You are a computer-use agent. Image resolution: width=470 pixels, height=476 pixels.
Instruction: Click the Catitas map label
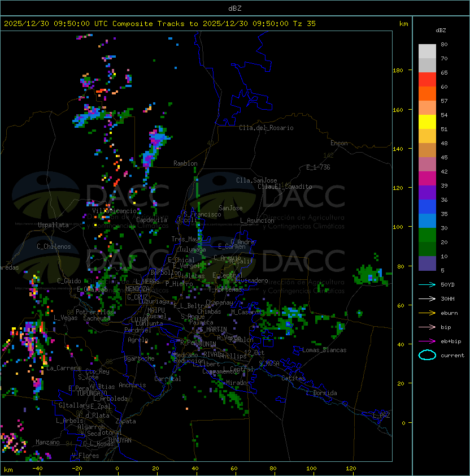point(293,378)
